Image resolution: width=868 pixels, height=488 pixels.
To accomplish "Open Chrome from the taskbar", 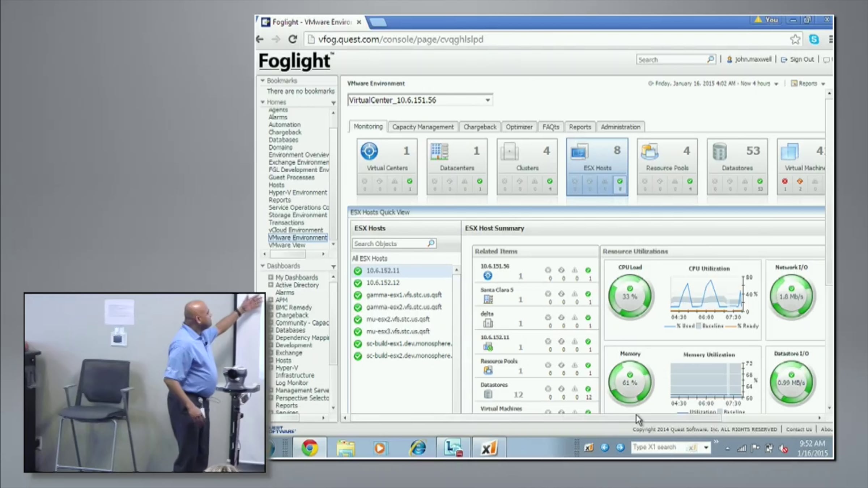I will (x=310, y=448).
